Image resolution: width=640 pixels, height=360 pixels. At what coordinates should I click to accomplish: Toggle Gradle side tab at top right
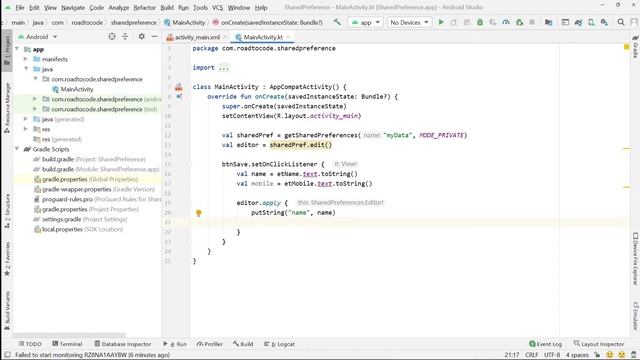(635, 47)
